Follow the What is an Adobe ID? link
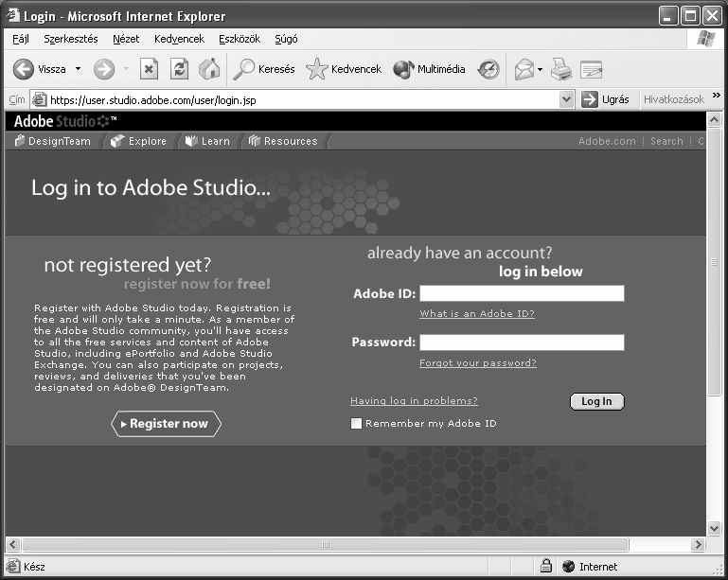Viewport: 728px width, 580px height. 477,314
